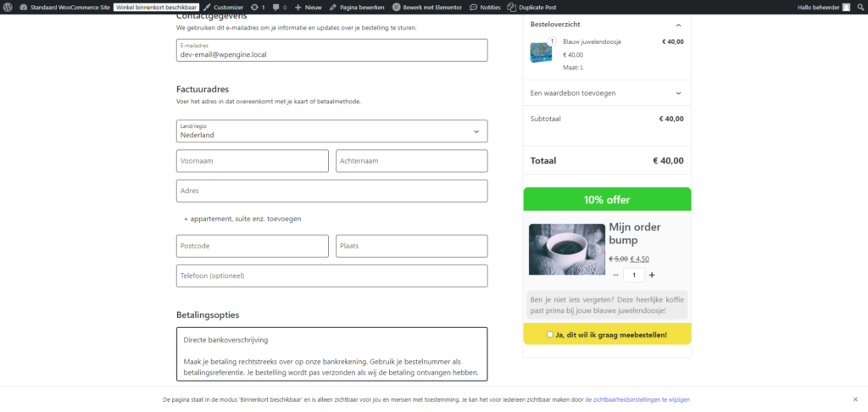
Task: Click add appartement, suite enz. link
Action: coord(242,219)
